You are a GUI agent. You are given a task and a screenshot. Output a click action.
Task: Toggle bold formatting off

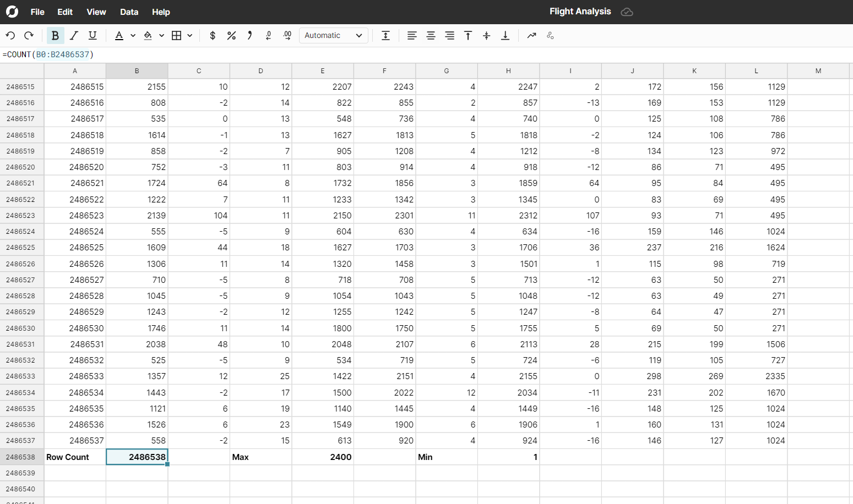click(55, 36)
